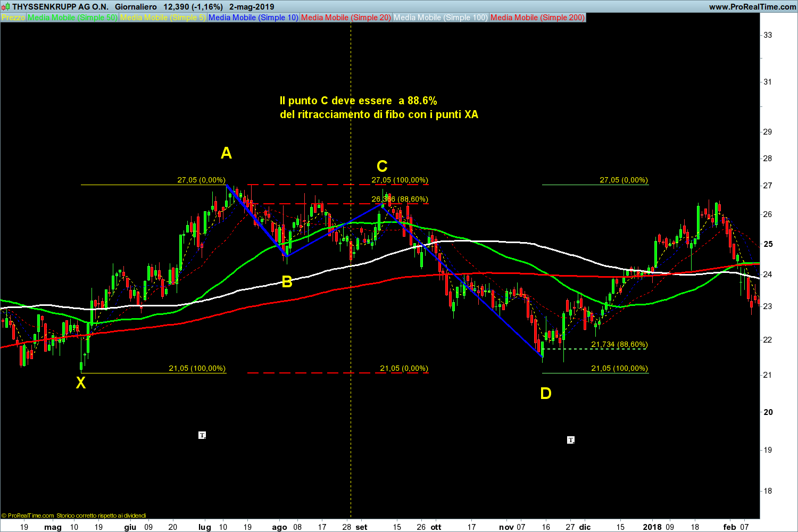Click the nov month label on time axis
The height and width of the screenshot is (532, 798).
pyautogui.click(x=507, y=527)
